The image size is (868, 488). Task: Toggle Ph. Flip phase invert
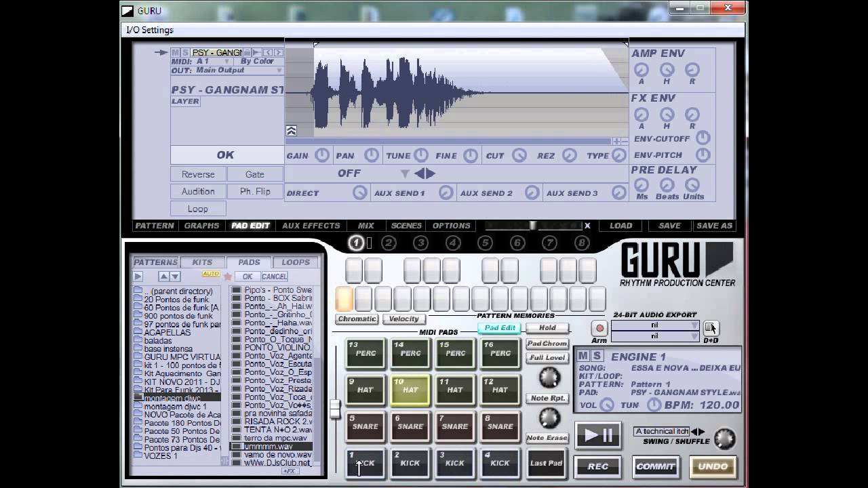(x=255, y=191)
